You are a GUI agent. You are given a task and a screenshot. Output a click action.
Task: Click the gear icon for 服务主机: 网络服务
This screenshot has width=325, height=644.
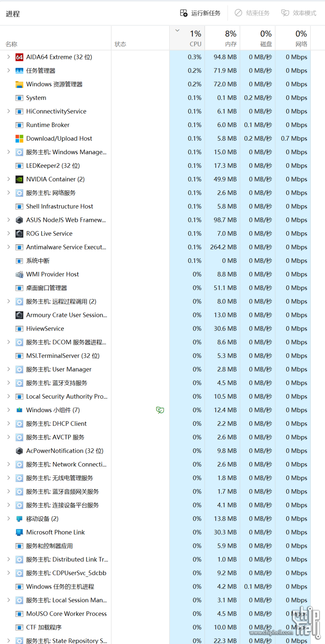20,193
